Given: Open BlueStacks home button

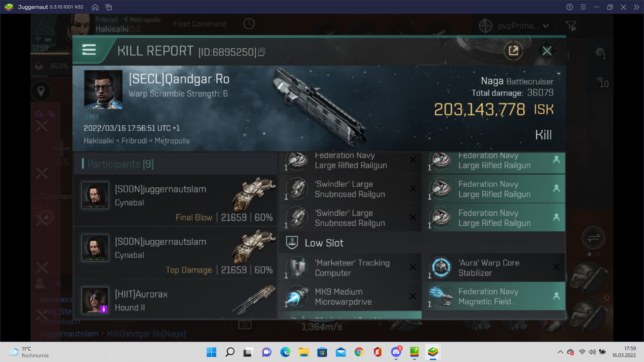Looking at the screenshot, I should 95,7.
